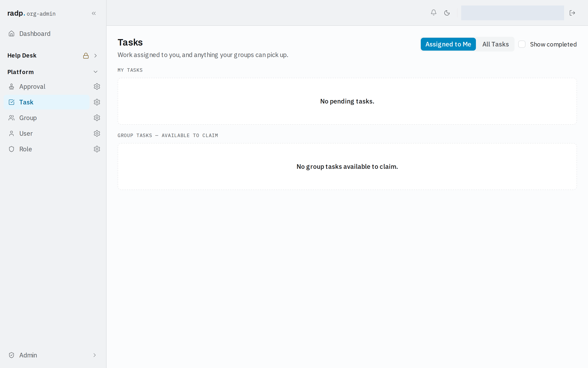Collapse the sidebar with double-chevron icon
The image size is (588, 368).
[x=94, y=13]
